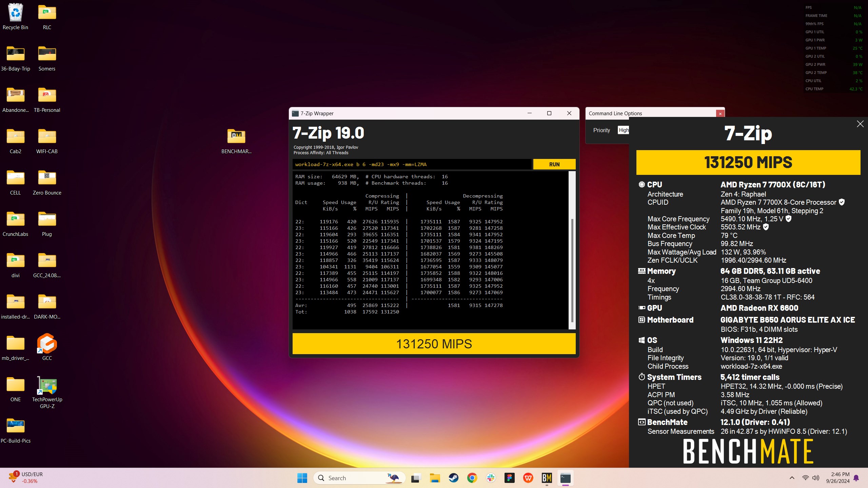
Task: Open Figma from the taskbar
Action: coord(509,478)
